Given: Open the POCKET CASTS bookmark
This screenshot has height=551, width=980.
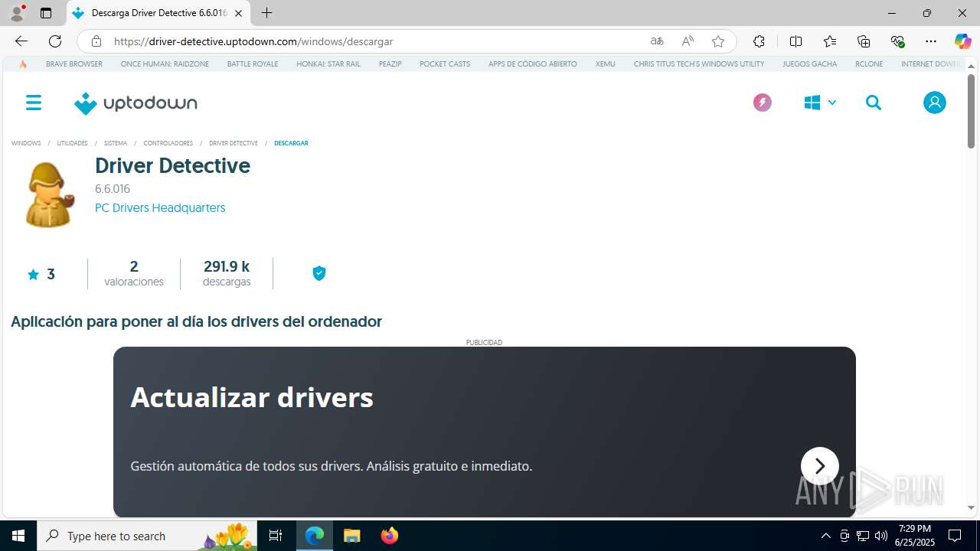Looking at the screenshot, I should tap(445, 64).
